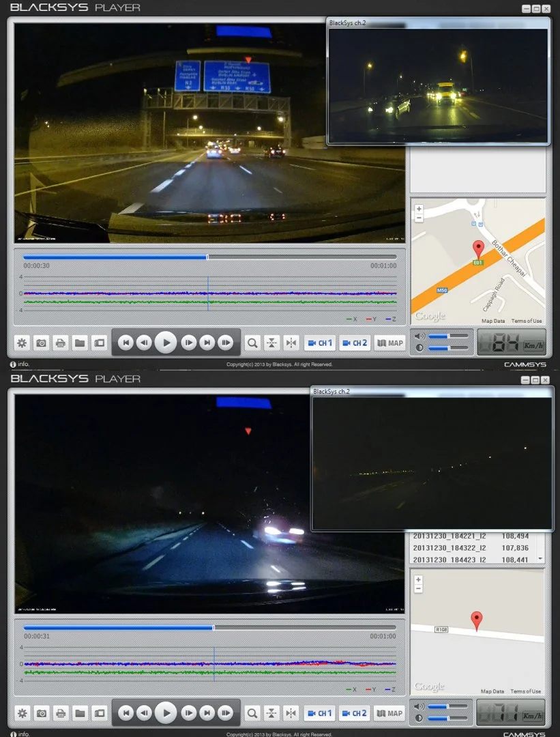Take snapshot with camera icon, bottom player

(x=42, y=714)
